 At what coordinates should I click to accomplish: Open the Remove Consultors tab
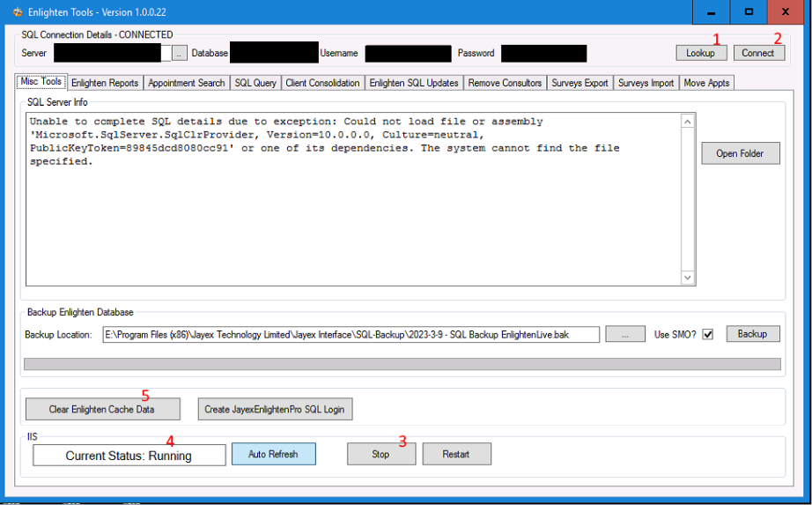[x=505, y=83]
